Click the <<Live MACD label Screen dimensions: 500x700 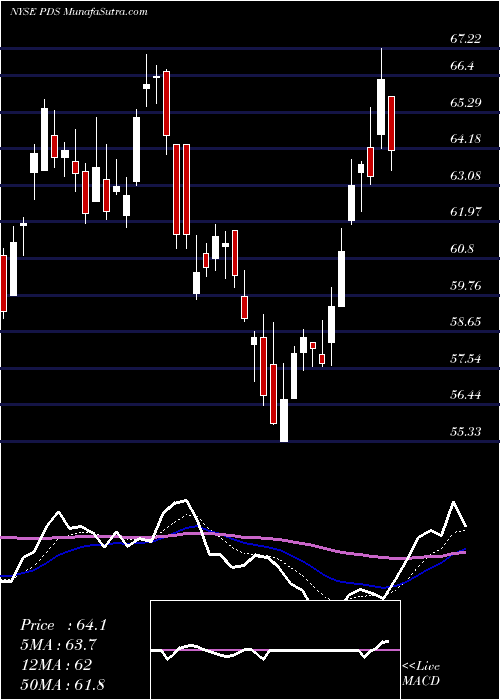click(x=421, y=674)
